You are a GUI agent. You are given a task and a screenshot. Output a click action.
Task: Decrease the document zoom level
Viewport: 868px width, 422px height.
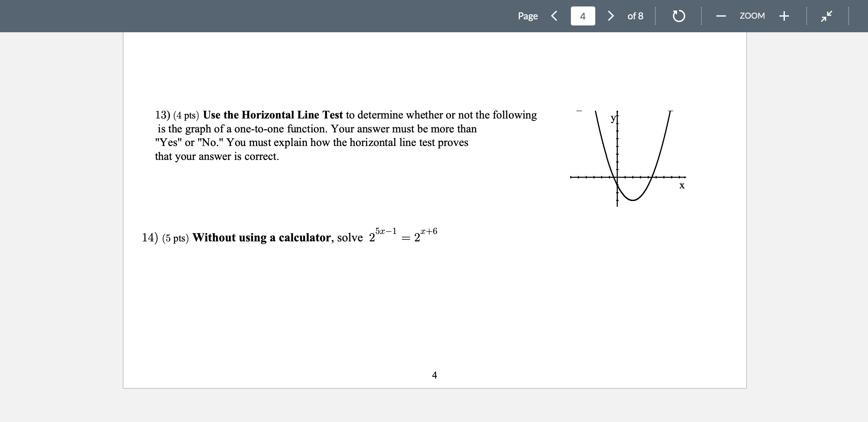721,16
